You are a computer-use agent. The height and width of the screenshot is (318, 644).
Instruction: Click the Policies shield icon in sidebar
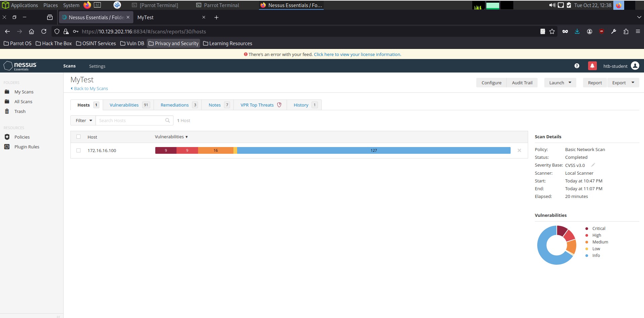pyautogui.click(x=7, y=137)
